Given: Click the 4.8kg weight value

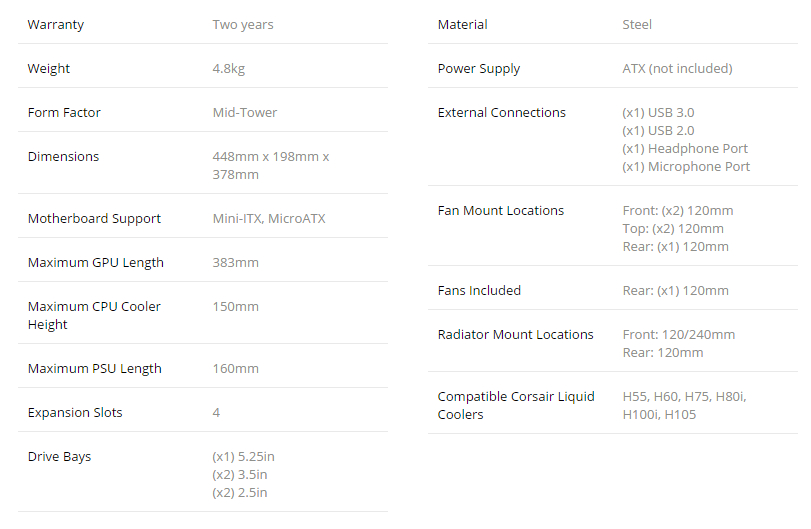Looking at the screenshot, I should point(229,69).
